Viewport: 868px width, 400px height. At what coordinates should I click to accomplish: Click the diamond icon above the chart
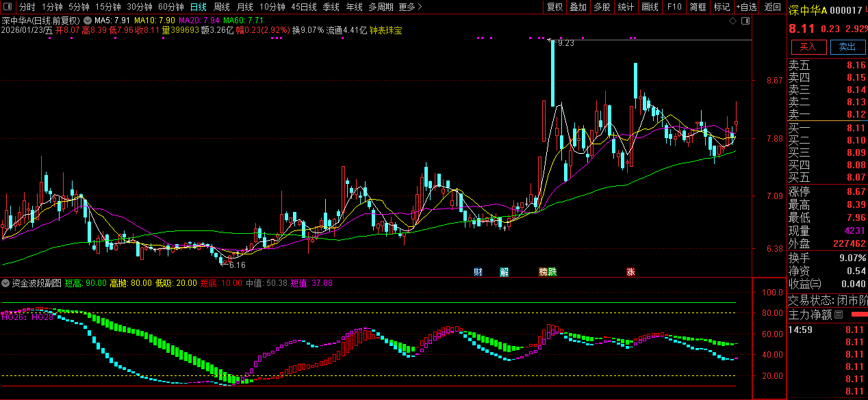coord(732,21)
